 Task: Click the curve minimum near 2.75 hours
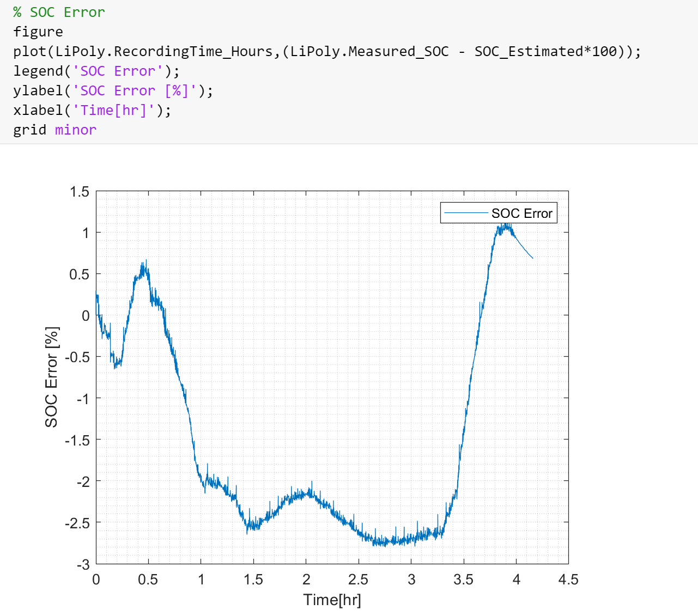pos(385,542)
